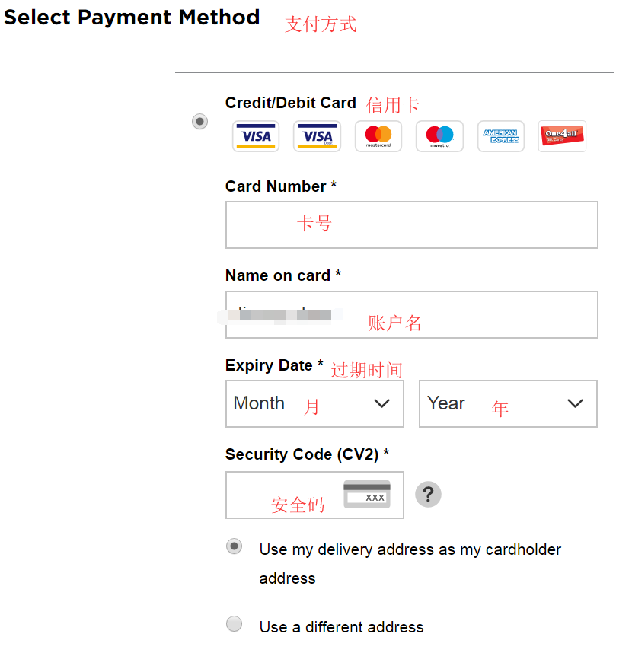Select Use a different address radio
The image size is (632, 672).
click(x=235, y=624)
